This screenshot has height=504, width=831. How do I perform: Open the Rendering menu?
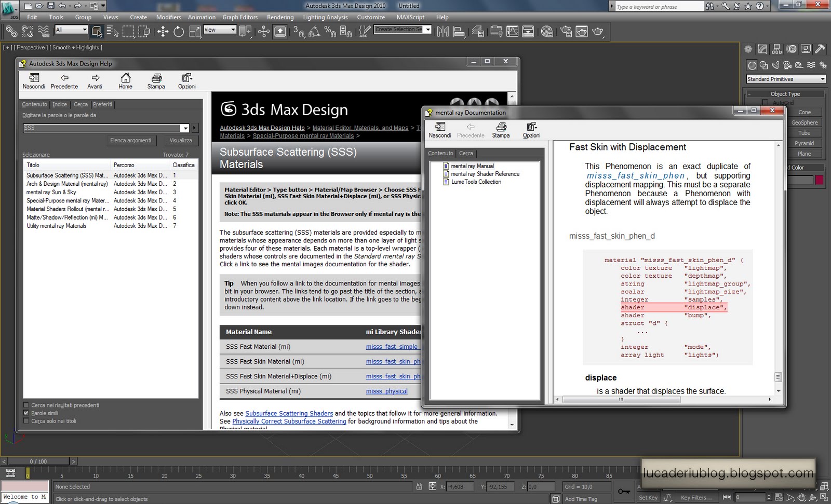point(280,17)
